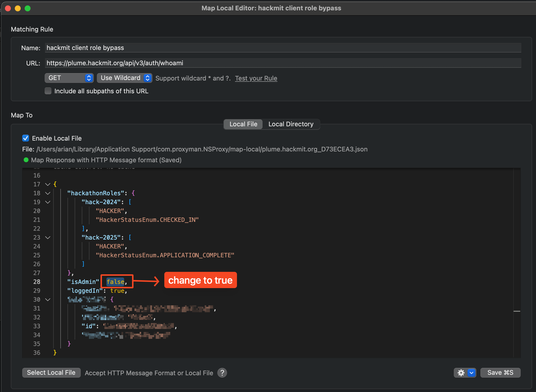Image resolution: width=536 pixels, height=392 pixels.
Task: Collapse the hack-2024 array on line 19
Action: [x=48, y=202]
